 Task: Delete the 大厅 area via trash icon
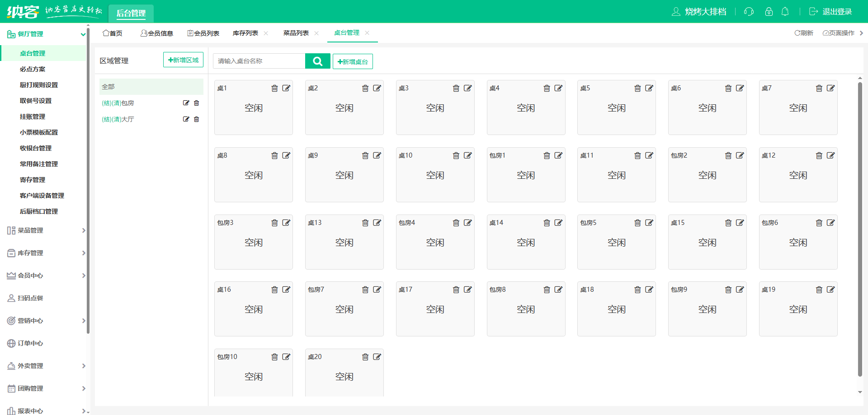pos(197,119)
